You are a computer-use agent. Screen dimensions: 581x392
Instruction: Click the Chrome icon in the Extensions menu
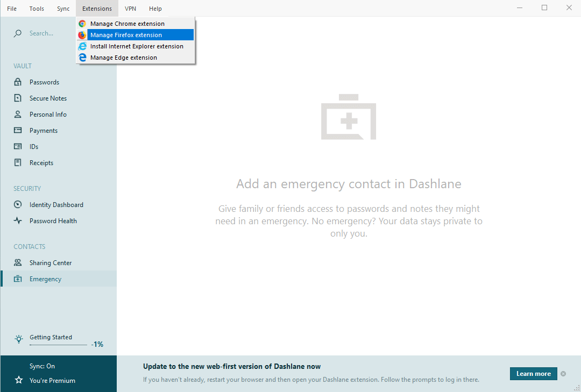tap(82, 24)
